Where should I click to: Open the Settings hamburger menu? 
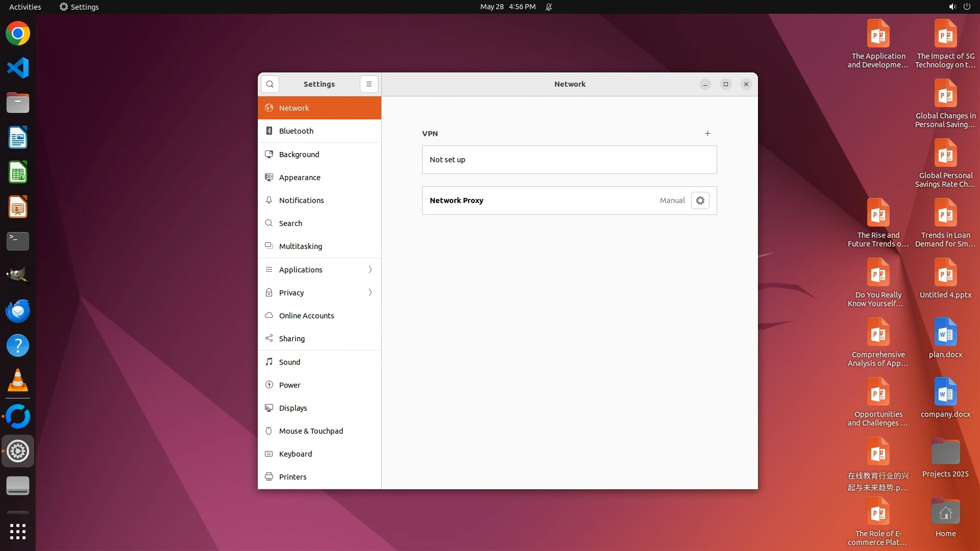[x=369, y=84]
